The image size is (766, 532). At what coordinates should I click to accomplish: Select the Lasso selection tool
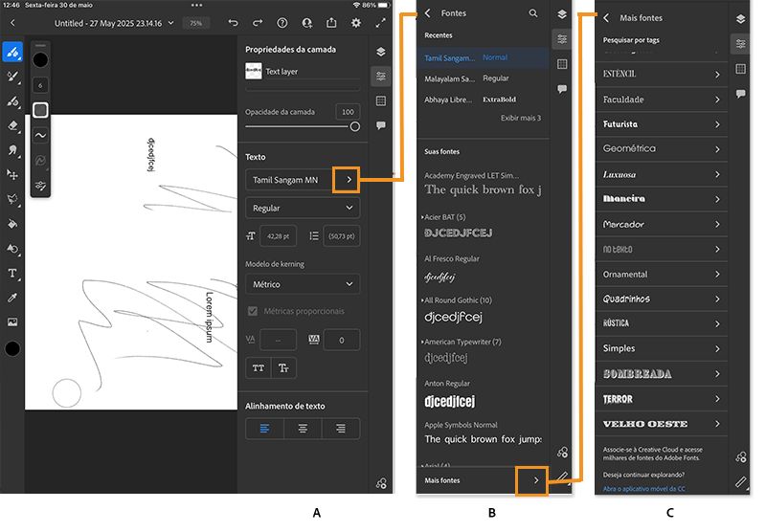12,199
